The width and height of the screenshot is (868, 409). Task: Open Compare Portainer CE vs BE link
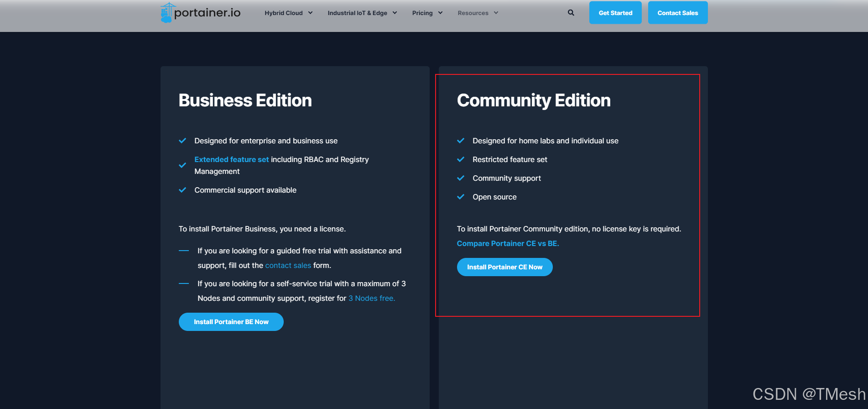point(508,243)
